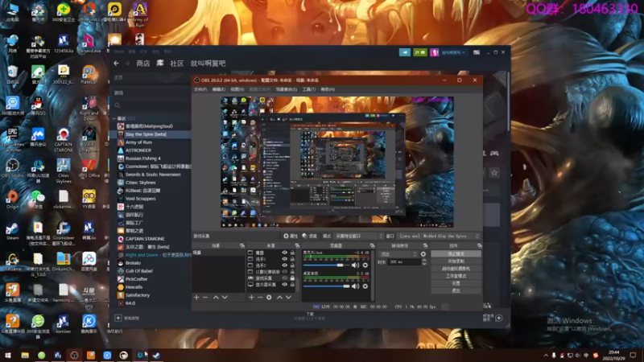
Task: Click 设置 button in OBS controls
Action: click(x=456, y=284)
